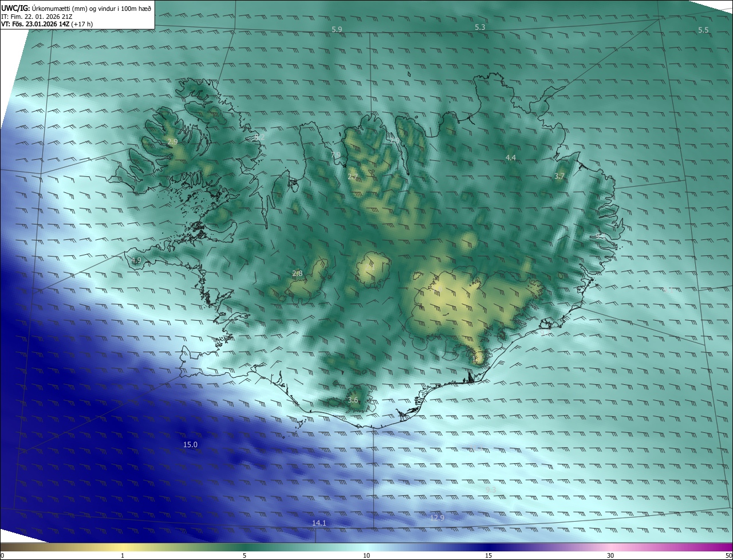
Task: Click the 5 tick label on the color scale
Action: [x=245, y=555]
